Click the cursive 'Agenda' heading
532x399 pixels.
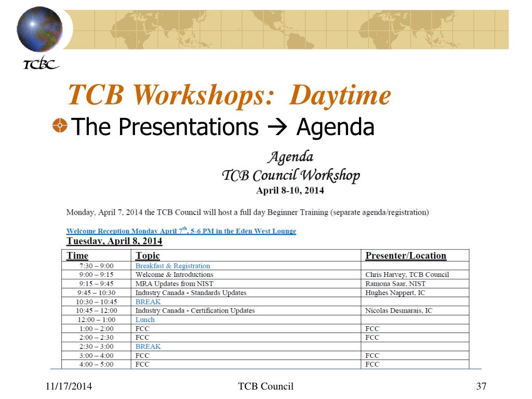290,157
